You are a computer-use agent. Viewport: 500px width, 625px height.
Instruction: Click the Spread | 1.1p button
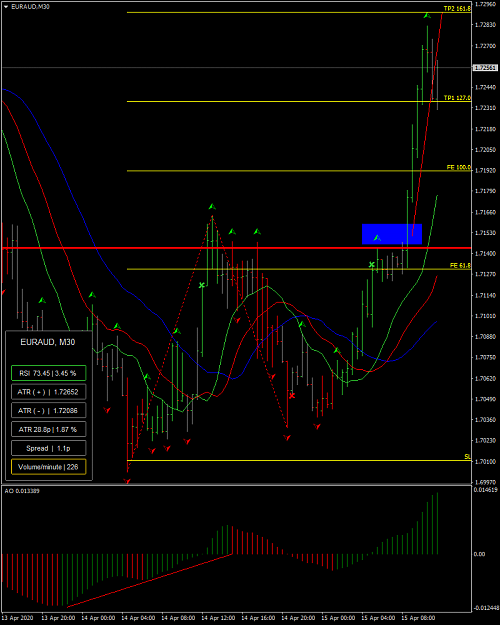pyautogui.click(x=48, y=448)
